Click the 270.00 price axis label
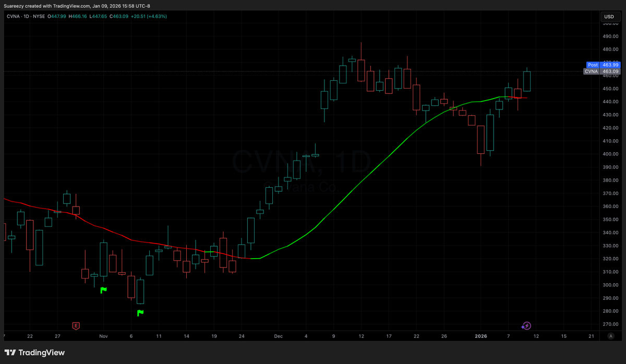The image size is (626, 364). 610,324
